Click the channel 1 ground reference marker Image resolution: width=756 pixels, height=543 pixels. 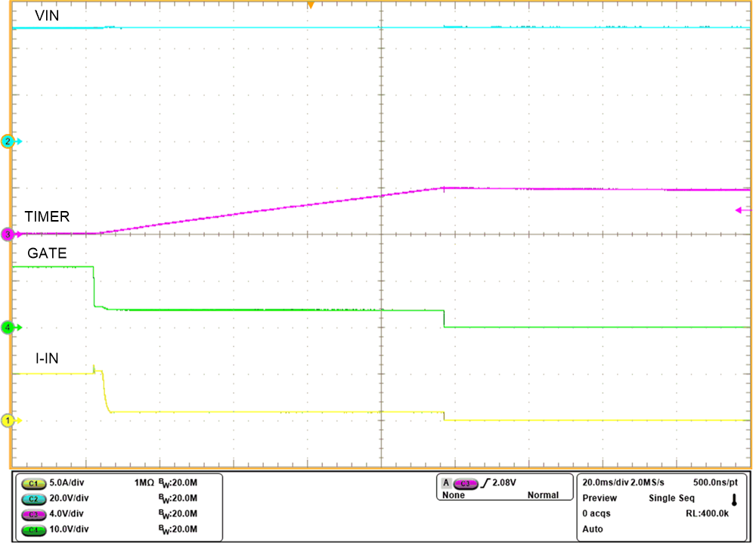(9, 420)
